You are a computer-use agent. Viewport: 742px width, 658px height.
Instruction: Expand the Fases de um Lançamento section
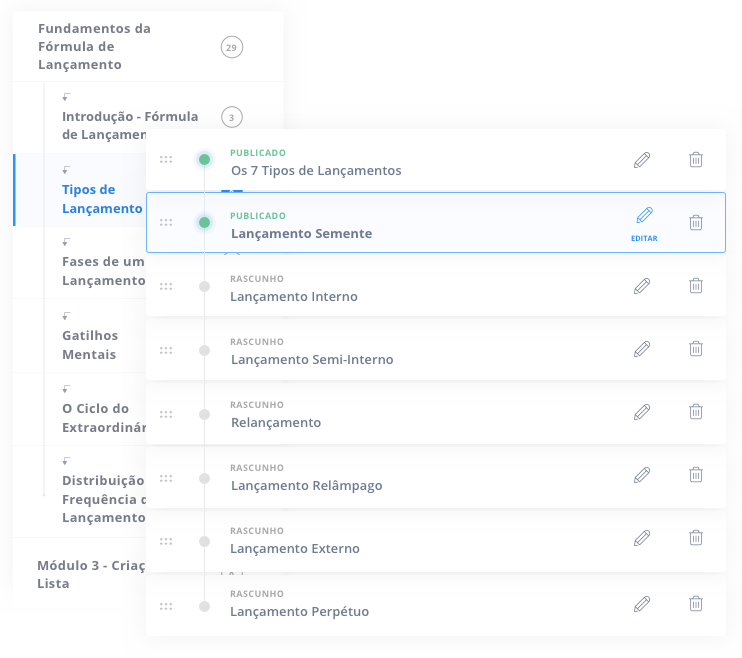(x=103, y=271)
